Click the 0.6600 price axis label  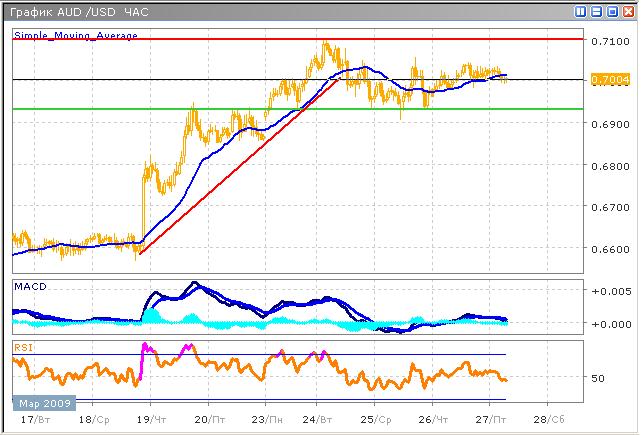pyautogui.click(x=609, y=249)
